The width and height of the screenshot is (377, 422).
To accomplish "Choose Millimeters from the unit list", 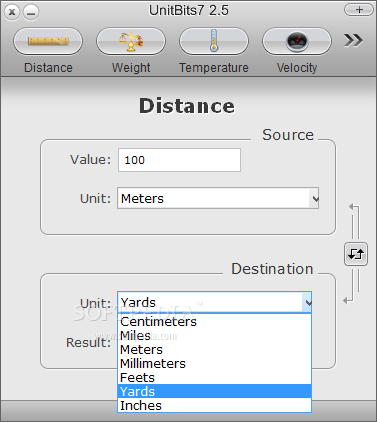I will point(214,364).
